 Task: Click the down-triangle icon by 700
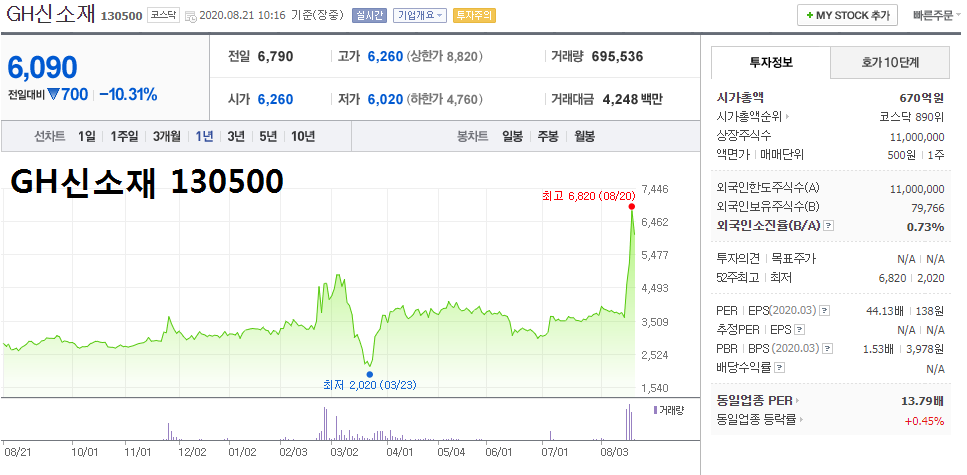[x=53, y=95]
